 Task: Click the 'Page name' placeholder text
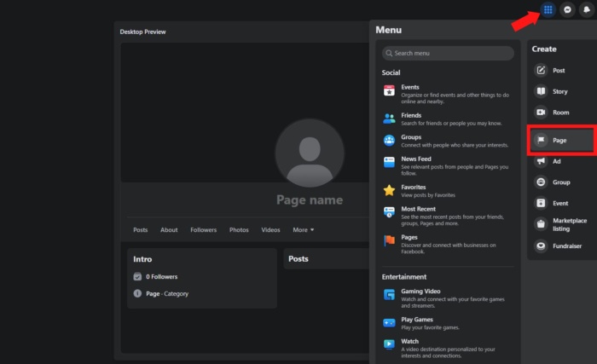tap(310, 199)
